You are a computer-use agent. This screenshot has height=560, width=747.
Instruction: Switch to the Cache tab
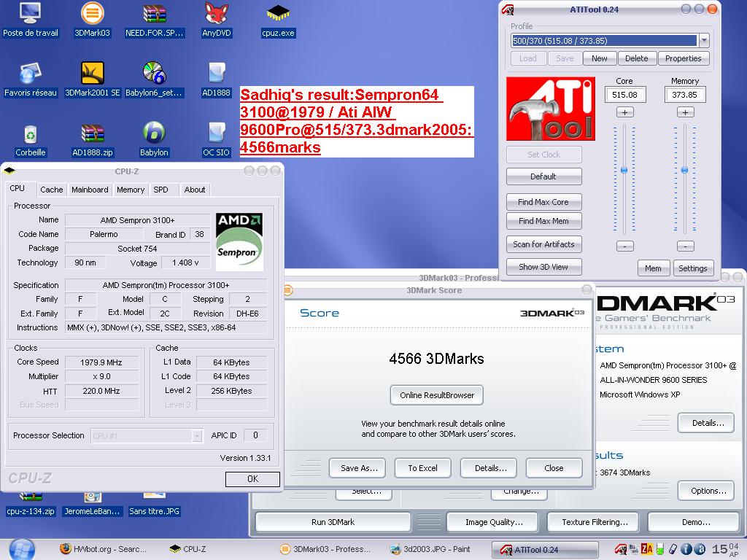tap(52, 190)
